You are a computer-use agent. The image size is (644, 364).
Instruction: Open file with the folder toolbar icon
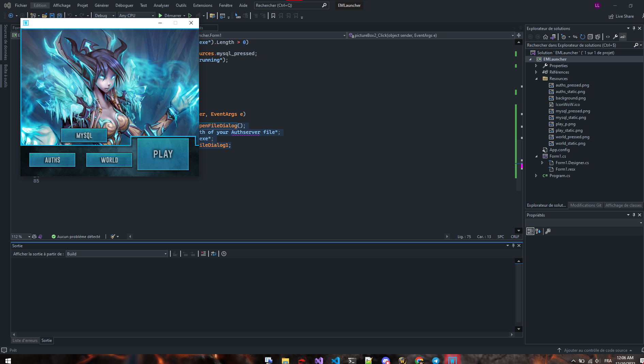point(44,16)
